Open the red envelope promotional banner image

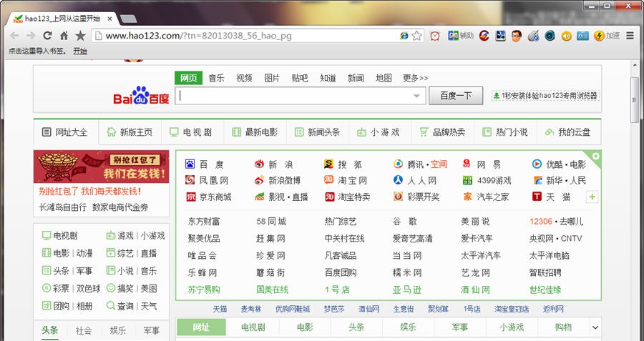coord(101,167)
